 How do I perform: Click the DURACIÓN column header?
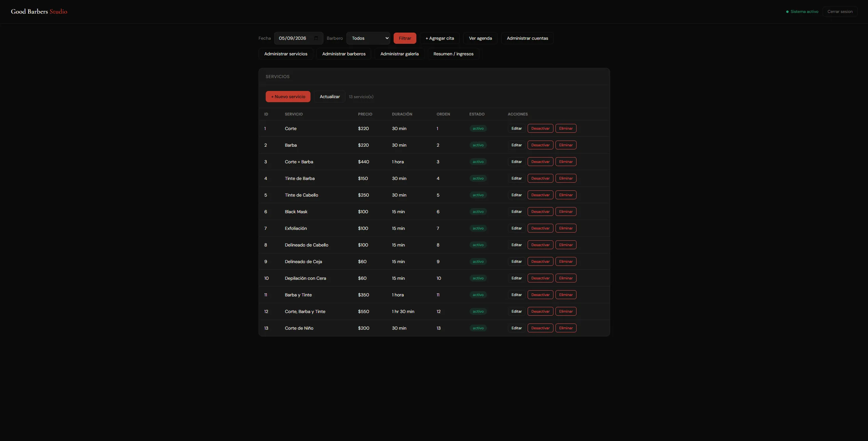pos(402,114)
